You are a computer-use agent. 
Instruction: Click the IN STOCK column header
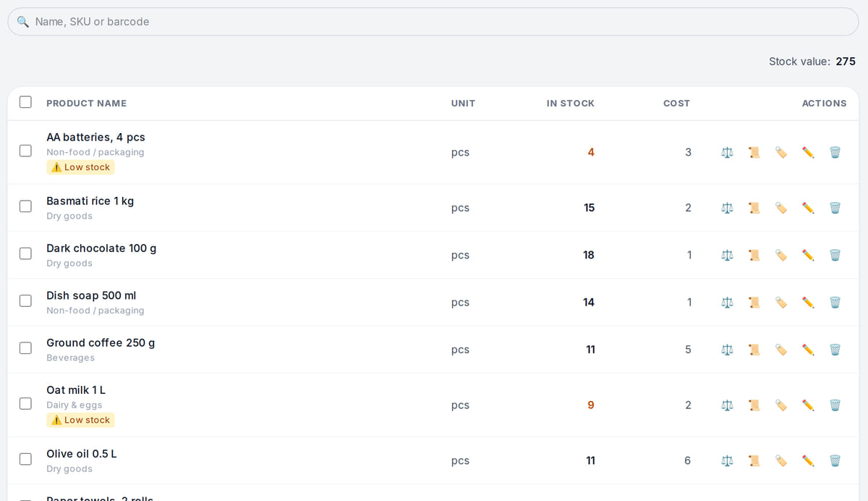pos(570,104)
